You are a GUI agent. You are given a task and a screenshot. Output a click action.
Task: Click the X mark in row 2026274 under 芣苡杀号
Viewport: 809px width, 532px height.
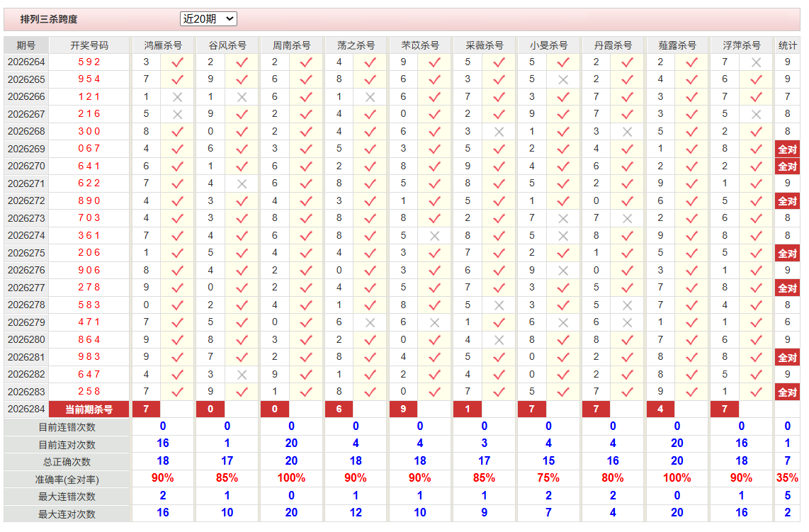point(434,236)
